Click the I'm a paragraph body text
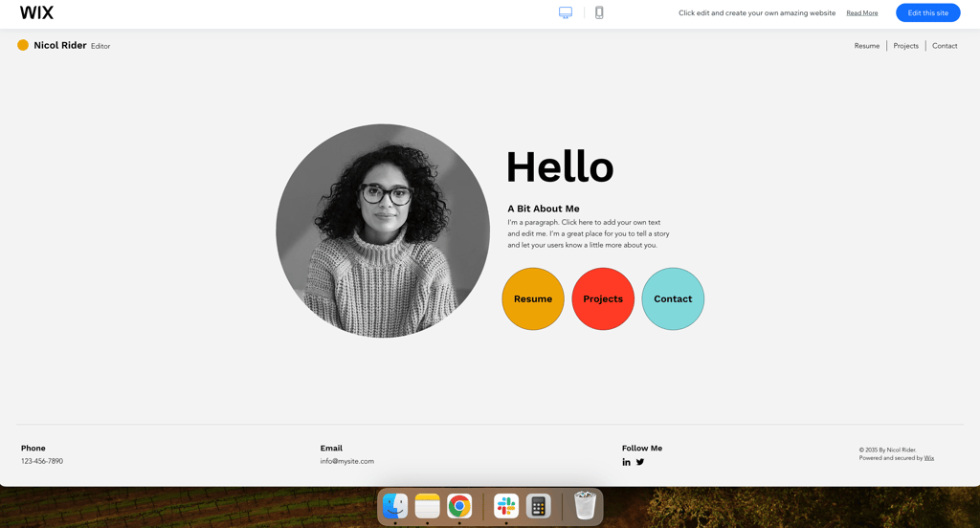The width and height of the screenshot is (980, 528). [589, 233]
